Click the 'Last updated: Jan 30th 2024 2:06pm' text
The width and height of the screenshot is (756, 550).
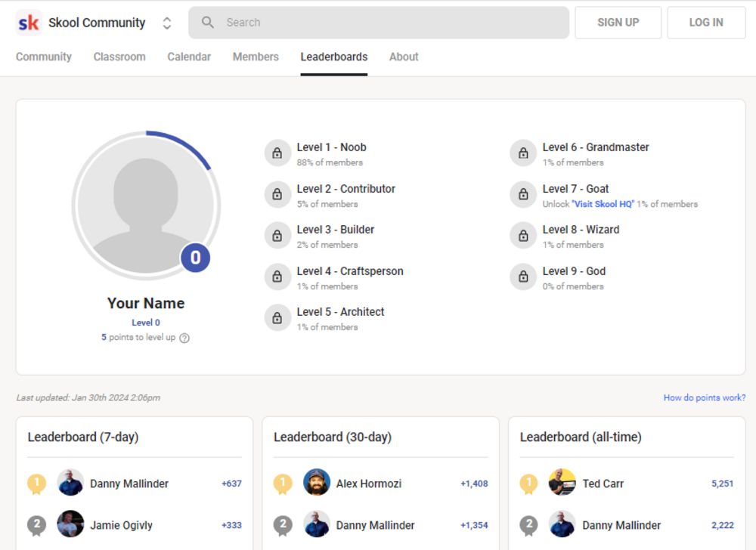point(88,398)
